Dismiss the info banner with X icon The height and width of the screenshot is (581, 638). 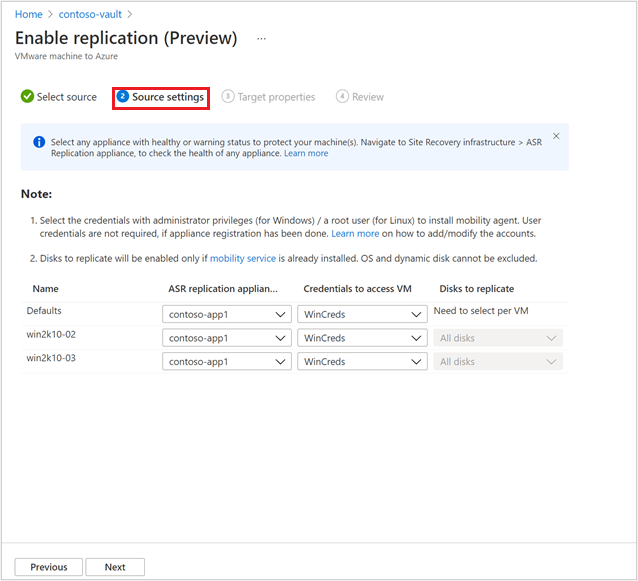(556, 136)
